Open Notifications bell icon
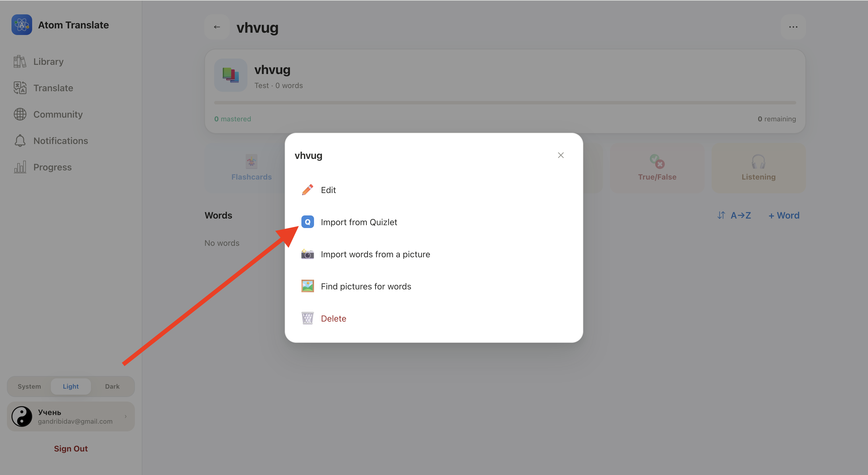868x475 pixels. pos(20,141)
